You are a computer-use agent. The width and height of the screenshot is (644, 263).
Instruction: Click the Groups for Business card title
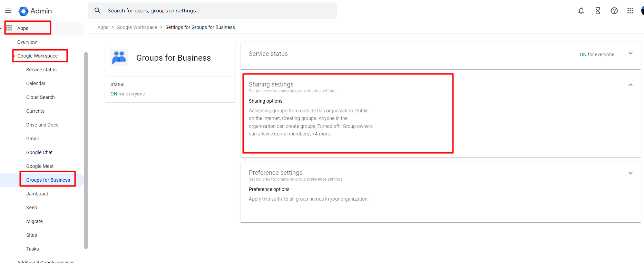pyautogui.click(x=174, y=58)
